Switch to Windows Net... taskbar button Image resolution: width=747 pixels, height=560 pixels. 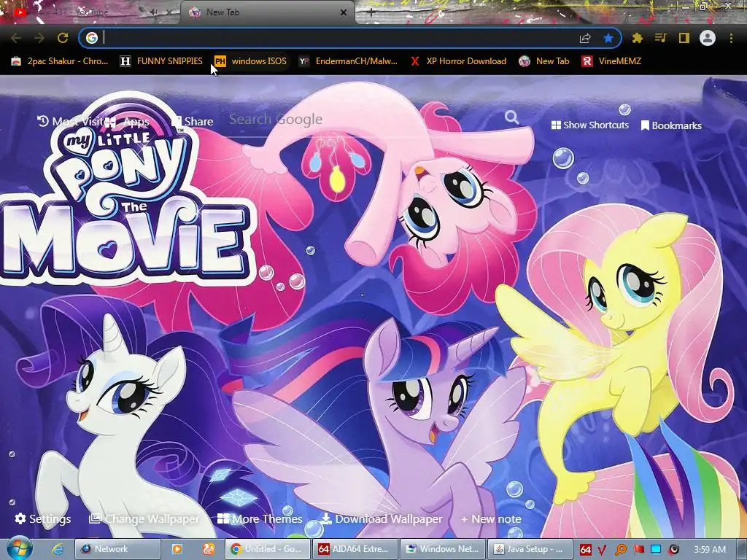point(443,549)
